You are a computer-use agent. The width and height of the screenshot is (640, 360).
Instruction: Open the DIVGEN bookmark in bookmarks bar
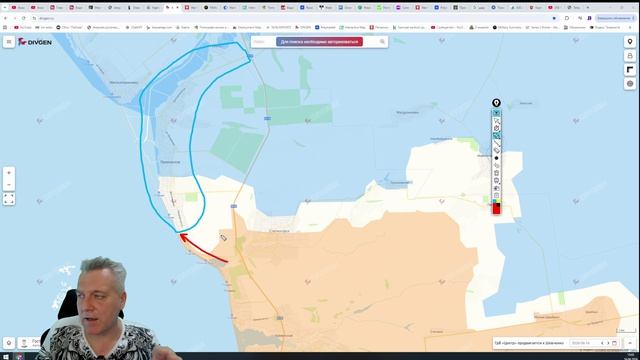point(303,27)
